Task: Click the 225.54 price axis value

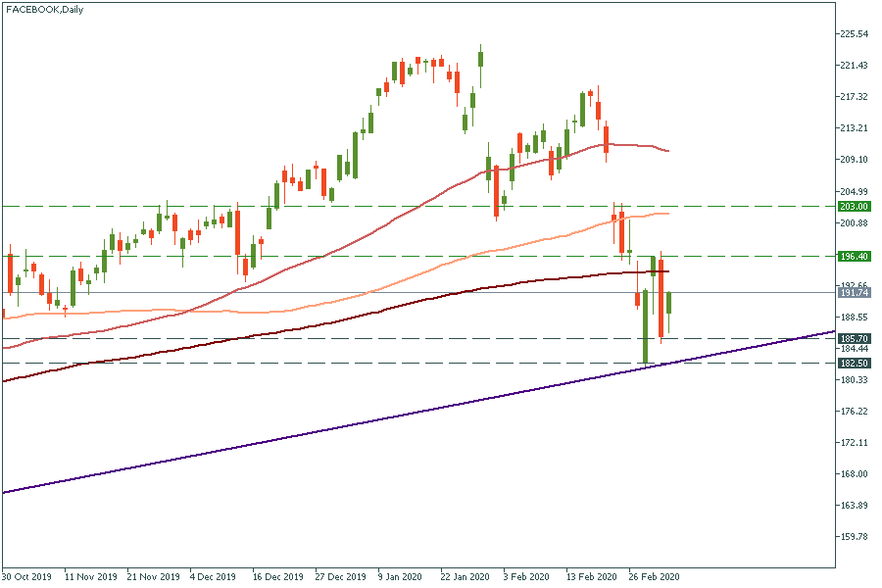Action: [x=855, y=34]
